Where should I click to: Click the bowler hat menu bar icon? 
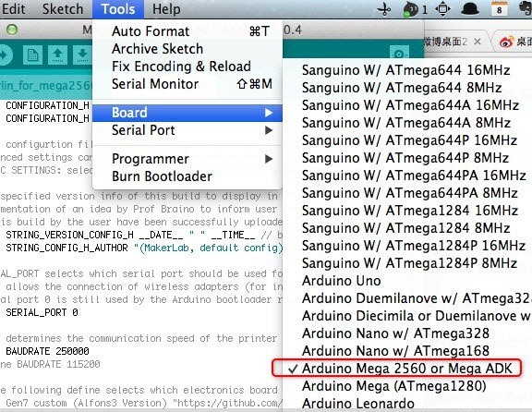[x=470, y=9]
